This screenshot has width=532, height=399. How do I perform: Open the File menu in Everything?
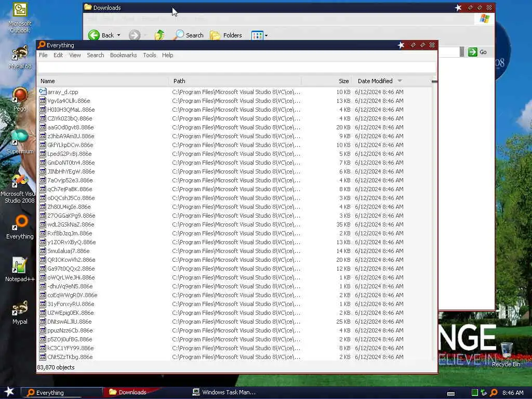tap(43, 55)
